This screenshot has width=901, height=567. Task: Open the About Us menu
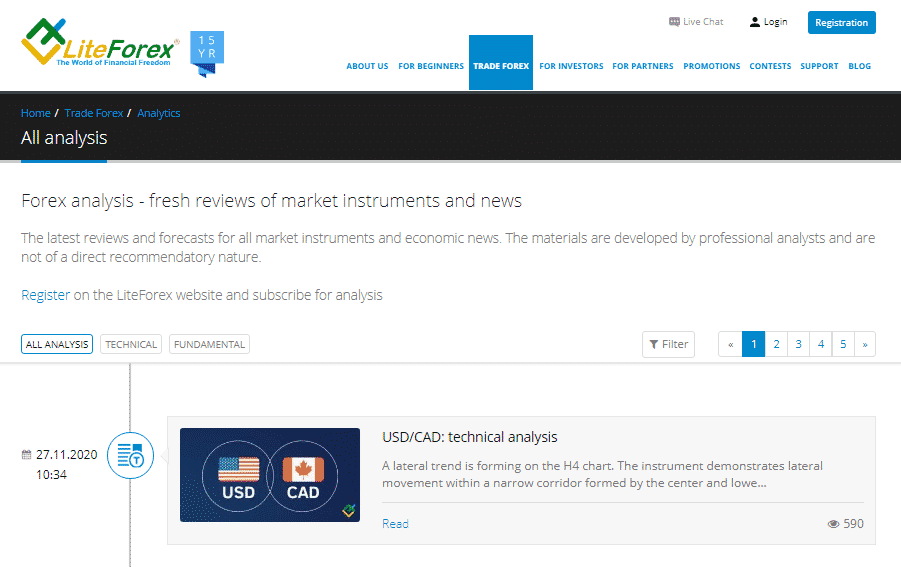pyautogui.click(x=367, y=66)
